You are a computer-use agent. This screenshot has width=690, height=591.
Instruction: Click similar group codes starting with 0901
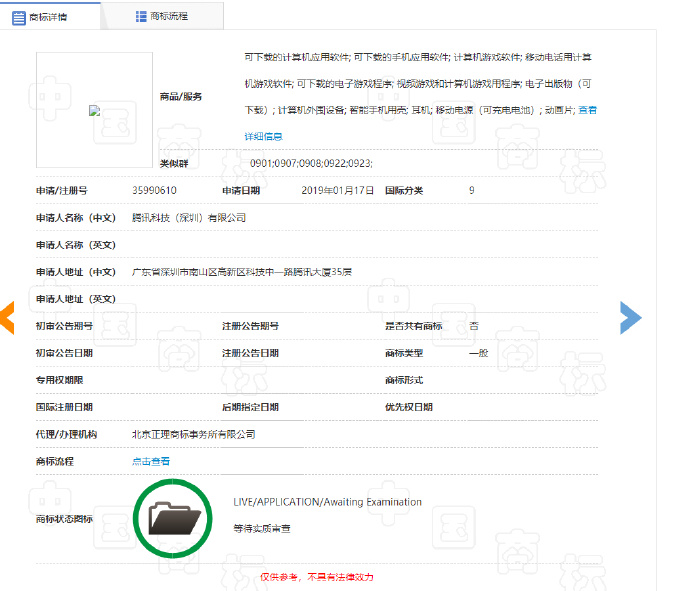tap(311, 163)
